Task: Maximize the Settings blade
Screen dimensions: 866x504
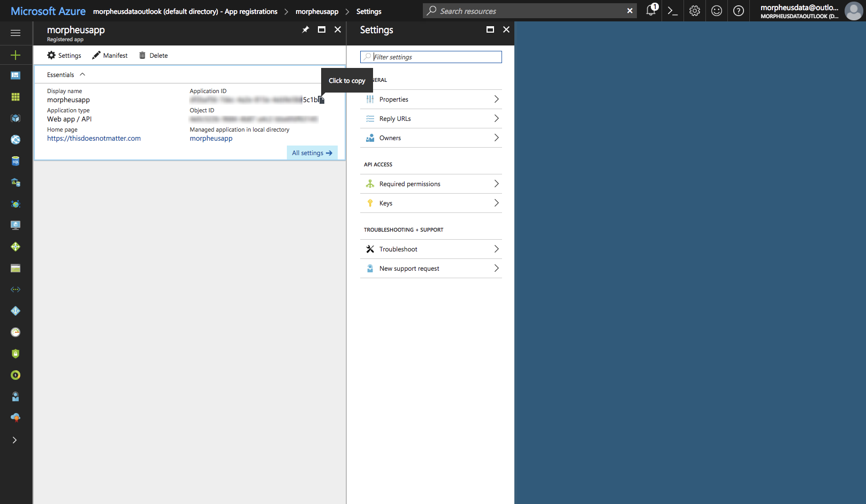Action: [490, 29]
